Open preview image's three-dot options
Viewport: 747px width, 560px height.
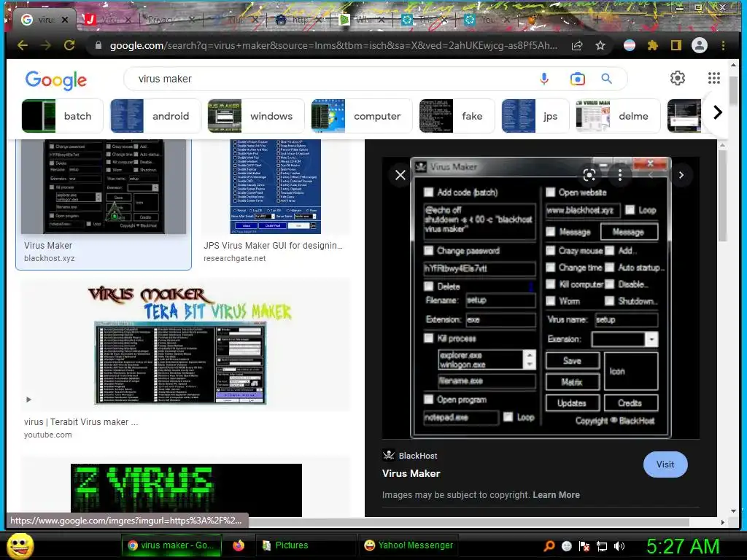[620, 175]
